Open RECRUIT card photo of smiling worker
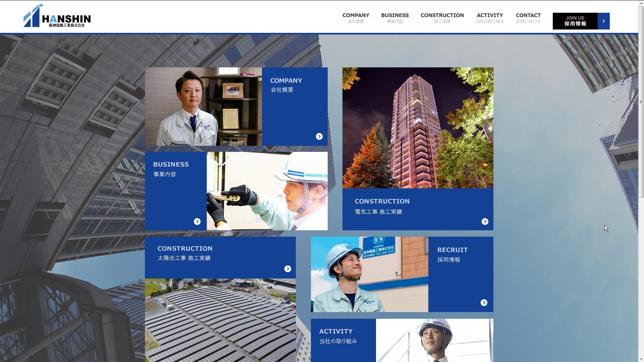The height and width of the screenshot is (362, 644). pyautogui.click(x=370, y=274)
